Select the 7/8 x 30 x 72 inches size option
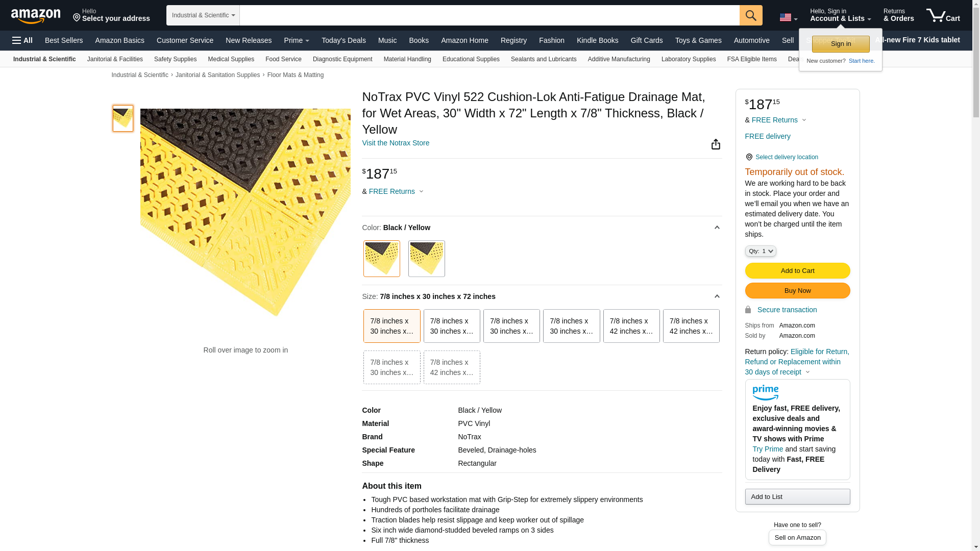The image size is (980, 551). pyautogui.click(x=391, y=326)
